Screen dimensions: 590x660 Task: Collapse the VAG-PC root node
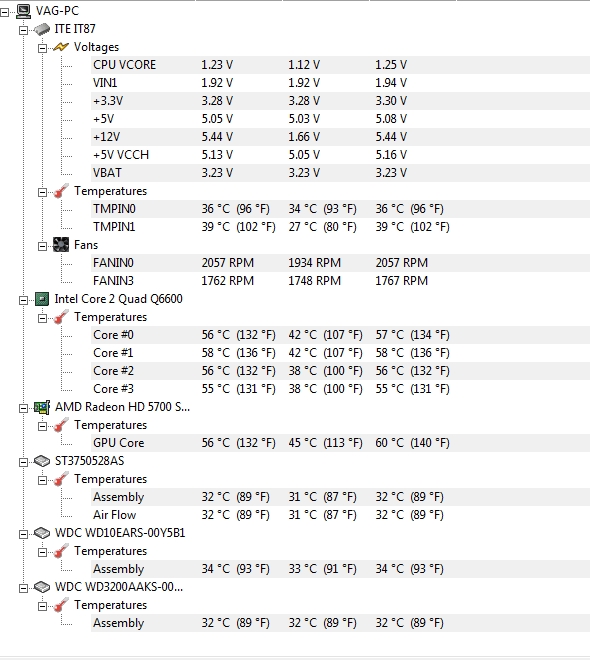click(4, 12)
